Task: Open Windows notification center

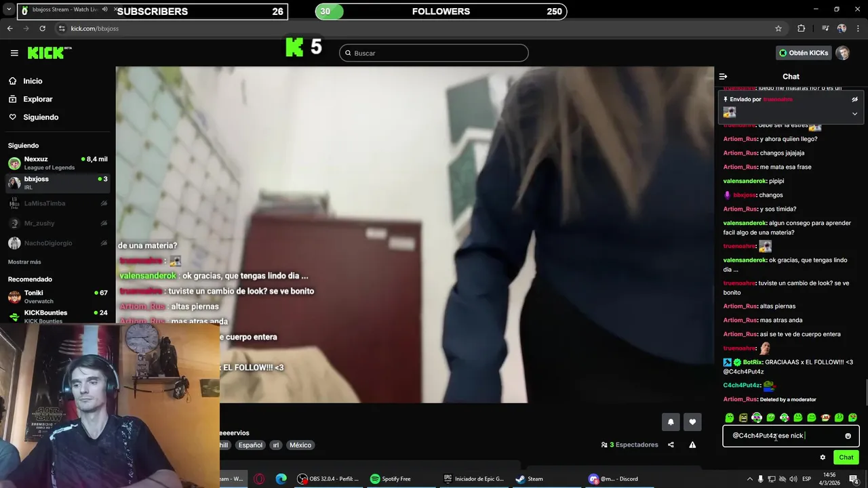Action: (854, 479)
